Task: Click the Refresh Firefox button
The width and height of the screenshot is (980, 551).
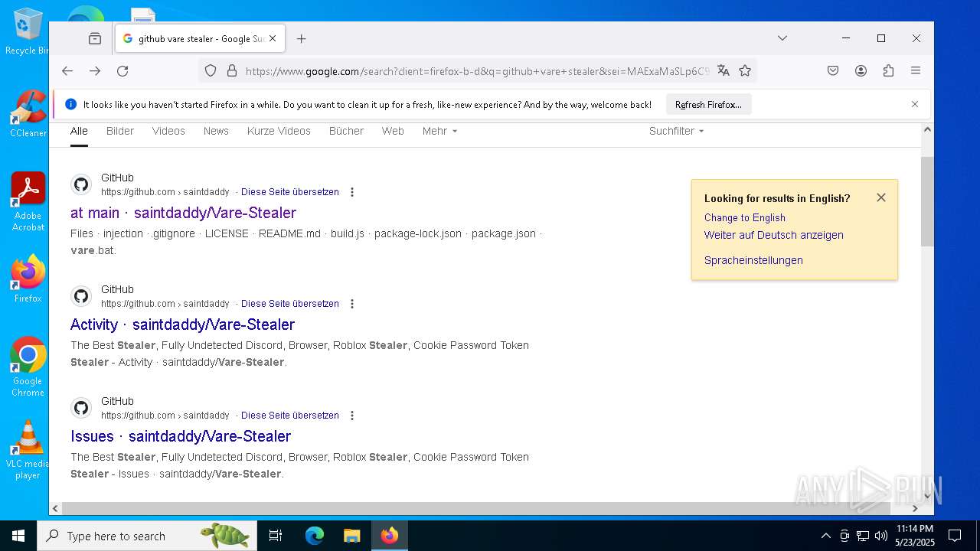Action: [x=708, y=104]
